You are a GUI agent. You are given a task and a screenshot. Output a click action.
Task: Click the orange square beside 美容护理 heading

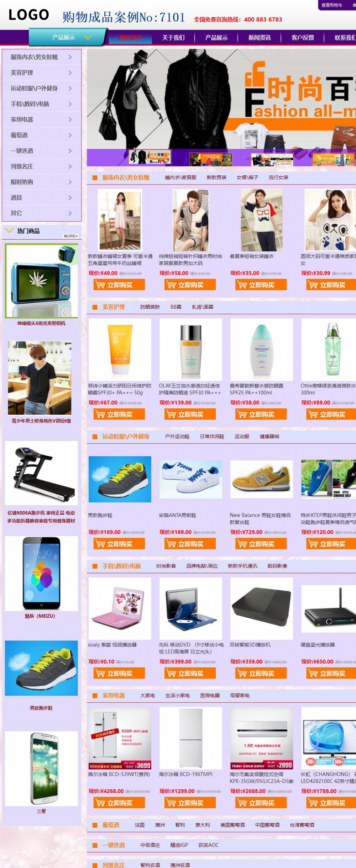[x=95, y=307]
